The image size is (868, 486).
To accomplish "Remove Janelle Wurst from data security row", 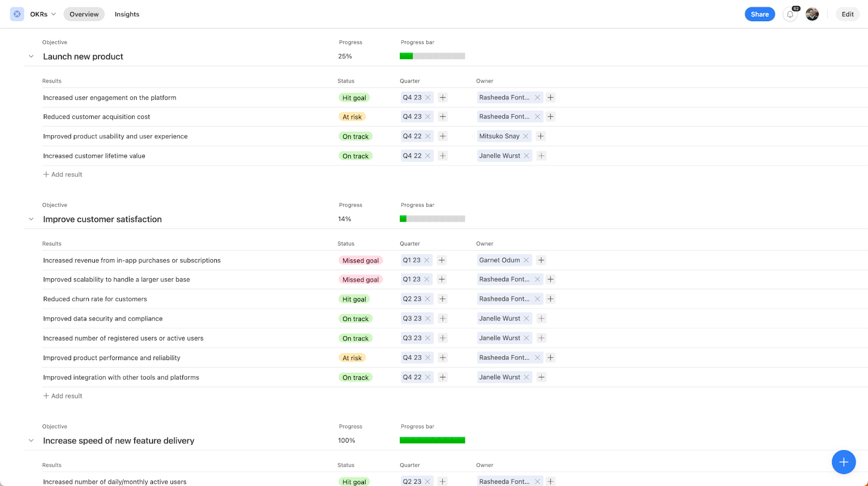I will tap(526, 318).
